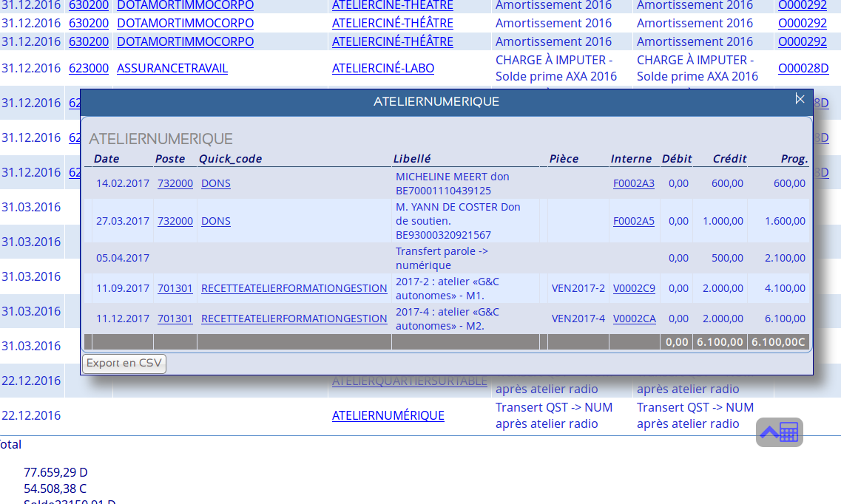Open poste 701301 on 11.09.2017 row
Screen dimensions: 841x504
pos(175,288)
